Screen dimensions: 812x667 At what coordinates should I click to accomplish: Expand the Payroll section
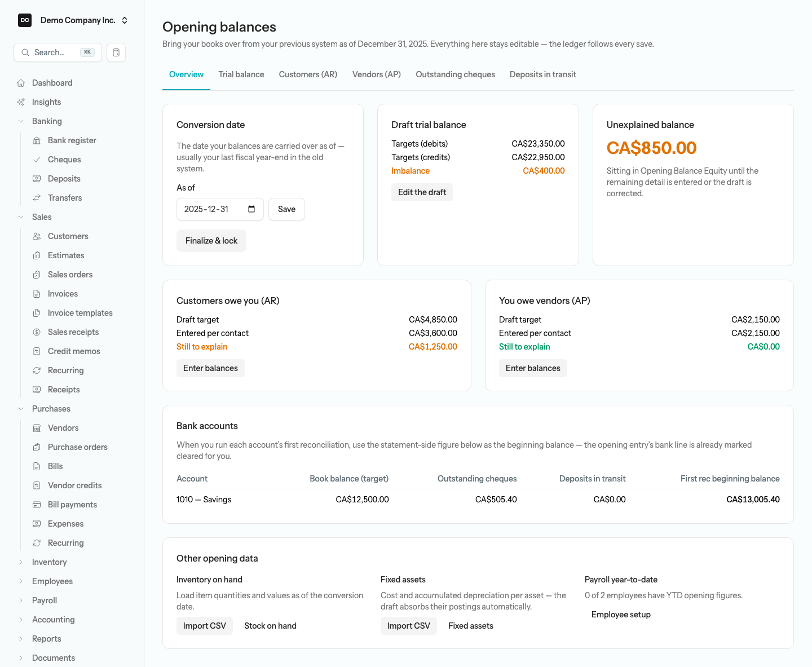pyautogui.click(x=21, y=600)
